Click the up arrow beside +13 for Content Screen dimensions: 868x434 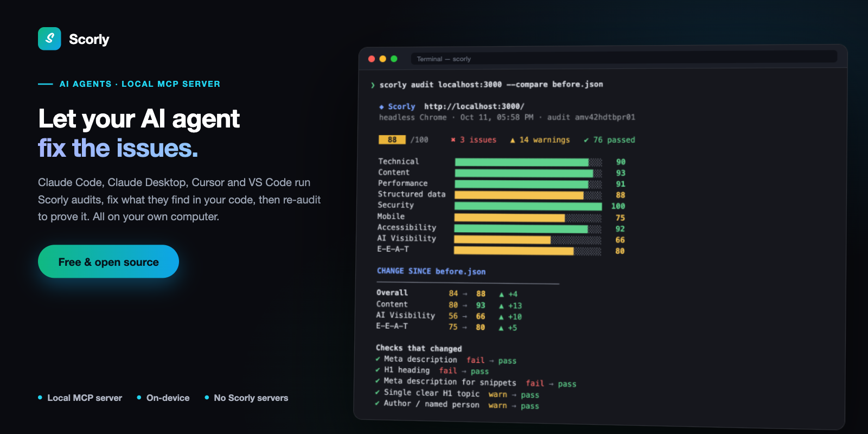pos(501,306)
